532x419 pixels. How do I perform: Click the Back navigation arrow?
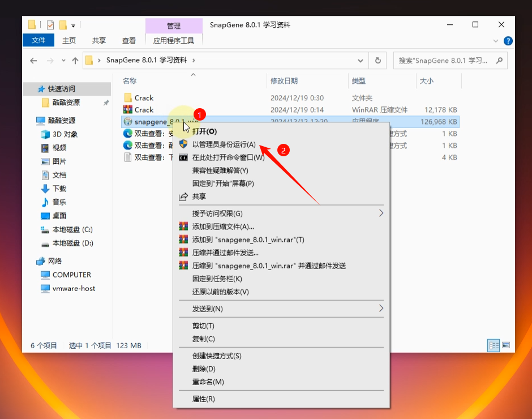[33, 61]
